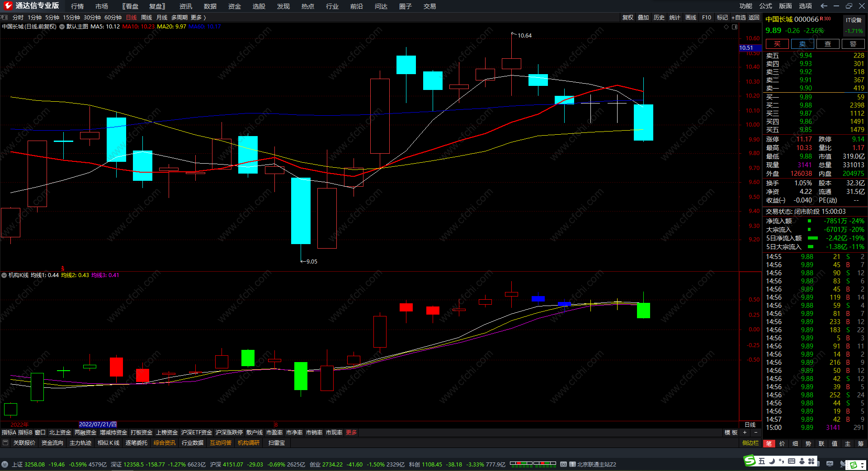Expand the 更多 period options
The height and width of the screenshot is (471, 868).
pos(198,17)
